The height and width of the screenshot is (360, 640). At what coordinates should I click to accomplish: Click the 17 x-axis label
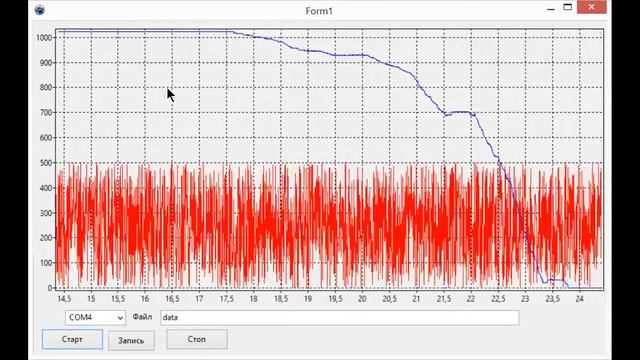pyautogui.click(x=199, y=299)
